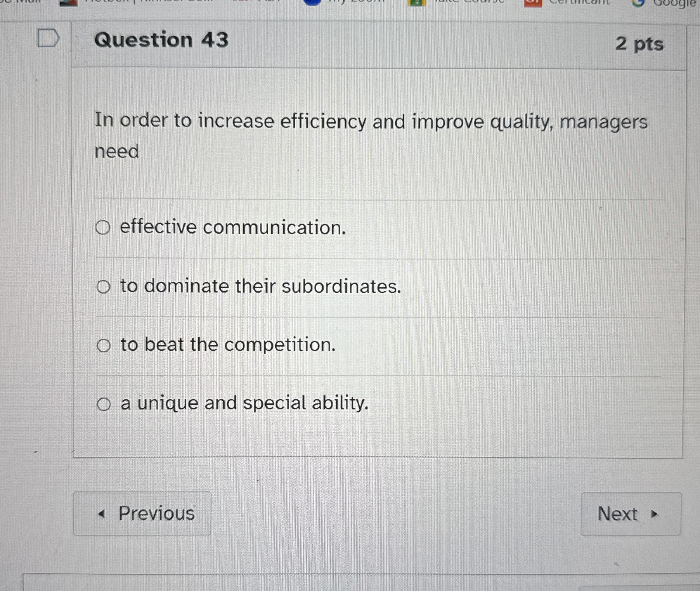Select the 'to beat the competition' answer

pos(104,345)
